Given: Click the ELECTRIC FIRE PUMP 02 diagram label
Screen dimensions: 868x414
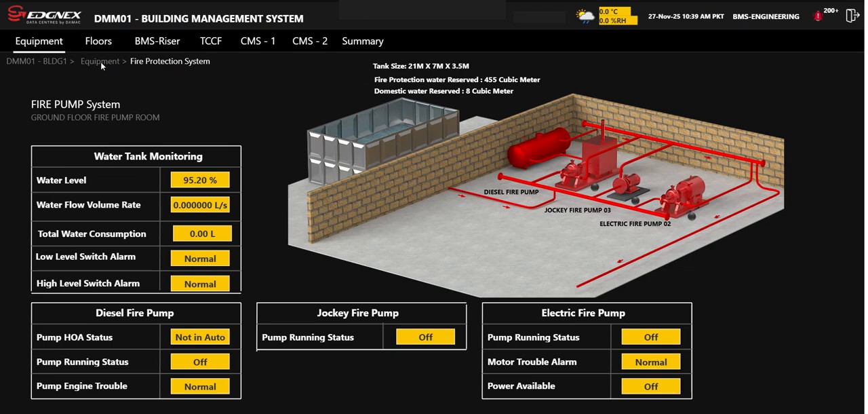Looking at the screenshot, I should click(x=635, y=224).
